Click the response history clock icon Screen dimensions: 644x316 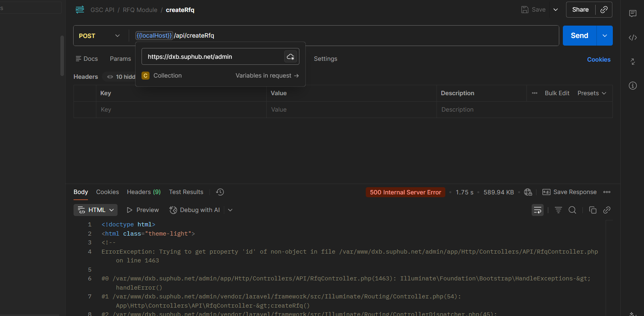click(x=220, y=192)
